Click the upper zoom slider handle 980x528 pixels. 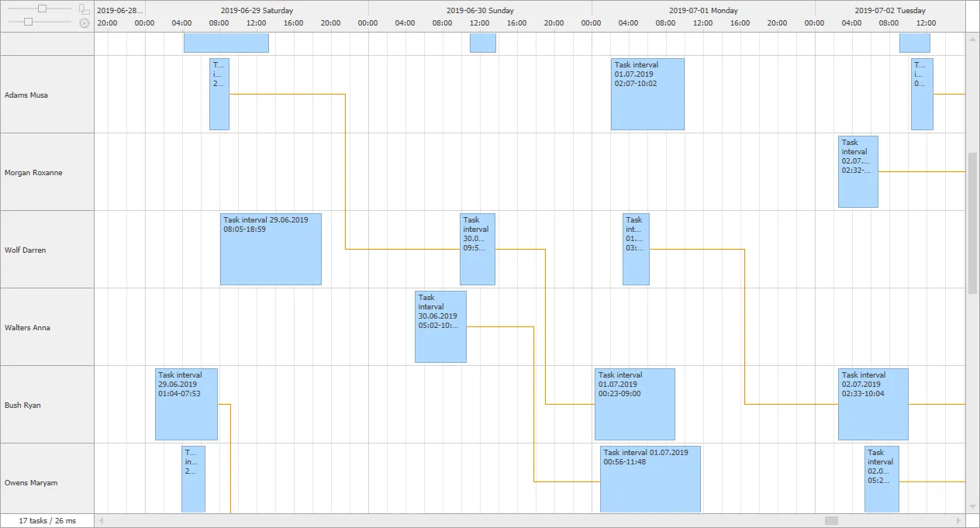(x=43, y=9)
